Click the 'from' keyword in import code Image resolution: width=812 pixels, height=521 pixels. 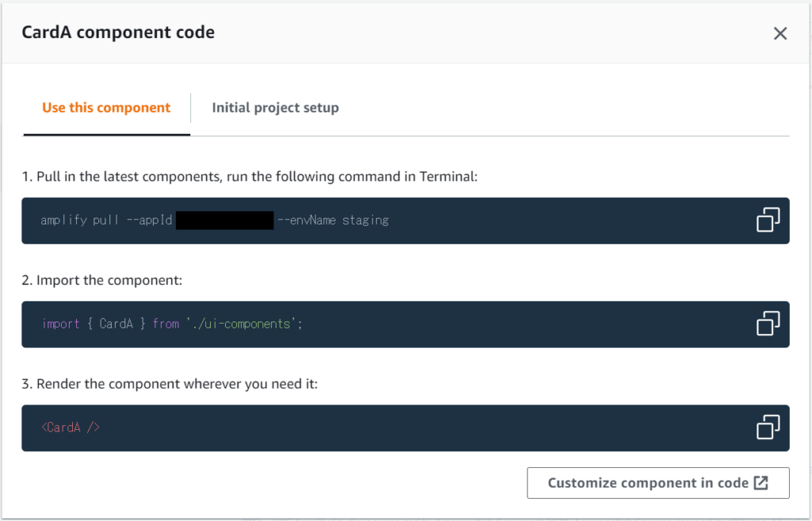[x=166, y=324]
